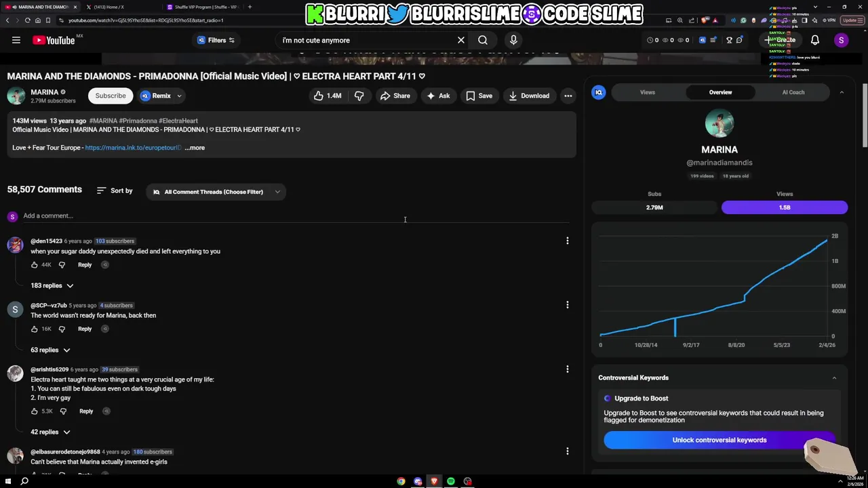Screen dimensions: 868x488
Task: Click the Ask button
Action: (x=438, y=96)
